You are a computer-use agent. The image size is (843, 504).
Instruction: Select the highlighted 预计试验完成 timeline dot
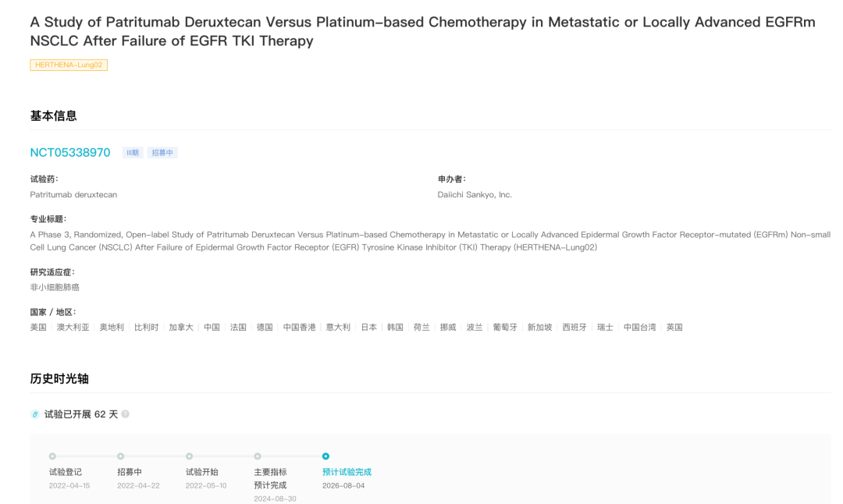pos(325,456)
